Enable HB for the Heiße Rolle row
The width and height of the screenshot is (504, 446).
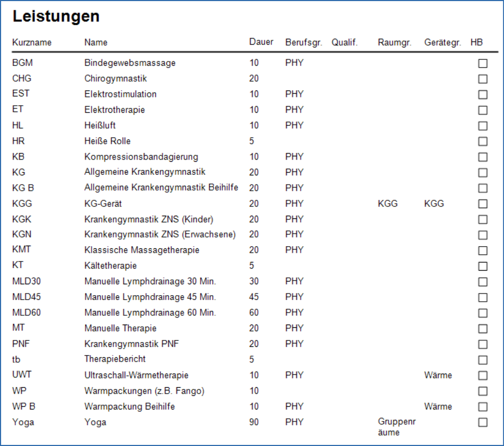pos(482,140)
